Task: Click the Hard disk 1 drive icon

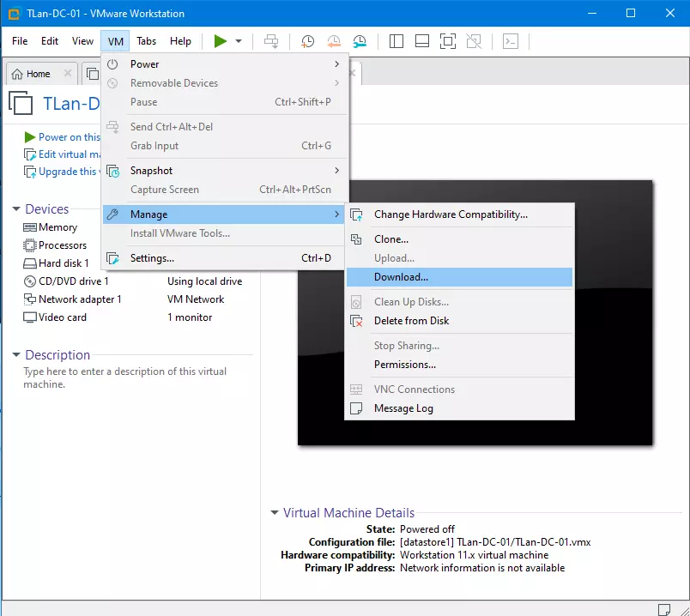Action: pos(30,263)
